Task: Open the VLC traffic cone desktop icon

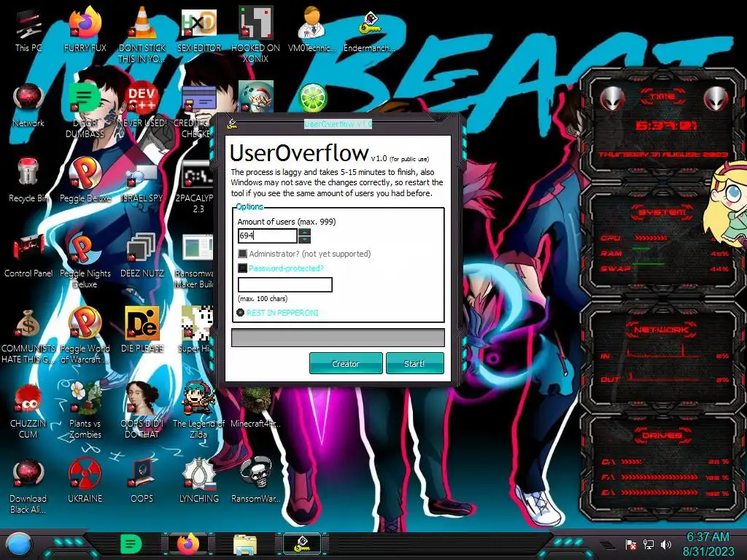Action: (x=142, y=34)
